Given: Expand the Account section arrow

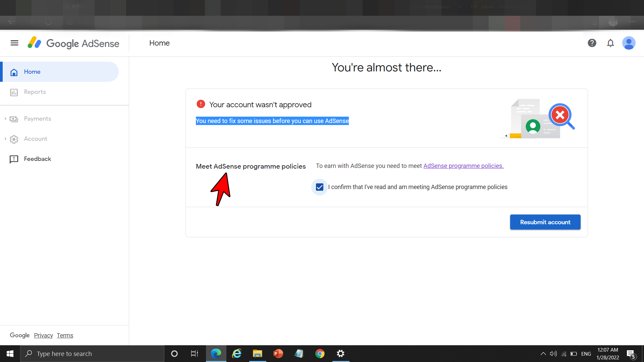Looking at the screenshot, I should point(5,139).
